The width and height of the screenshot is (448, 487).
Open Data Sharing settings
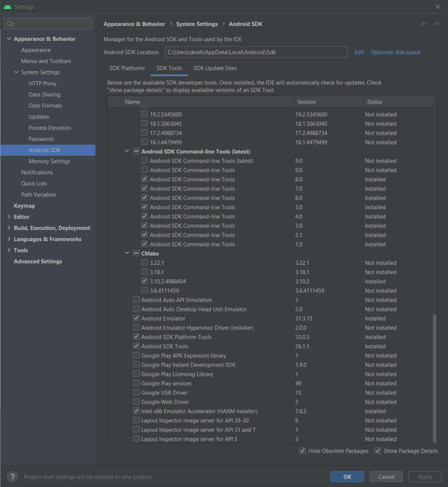tap(45, 95)
